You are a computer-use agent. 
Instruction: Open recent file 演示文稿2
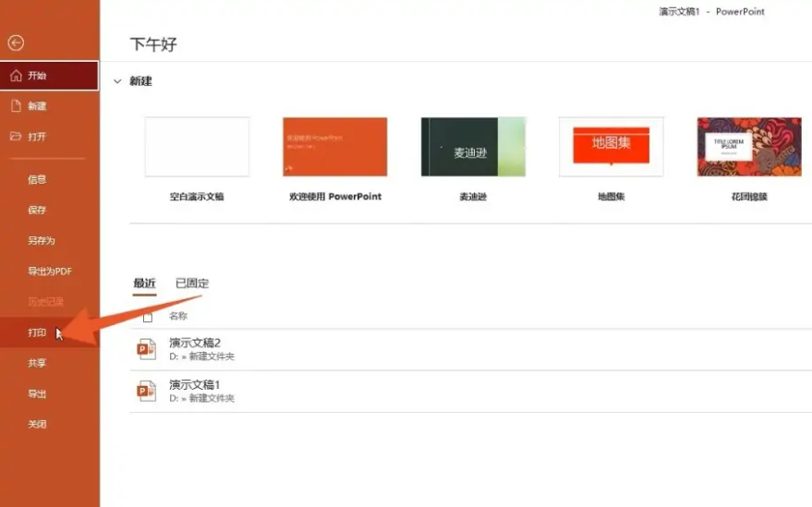(471, 350)
